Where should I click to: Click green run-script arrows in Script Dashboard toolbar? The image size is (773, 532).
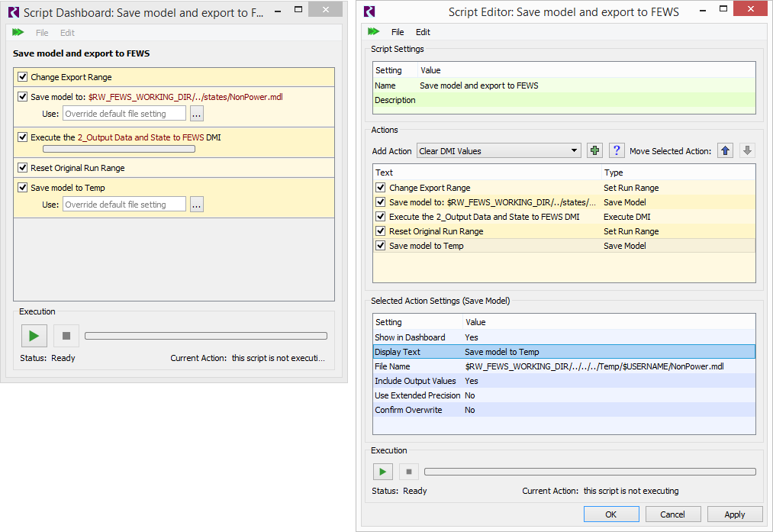click(18, 32)
